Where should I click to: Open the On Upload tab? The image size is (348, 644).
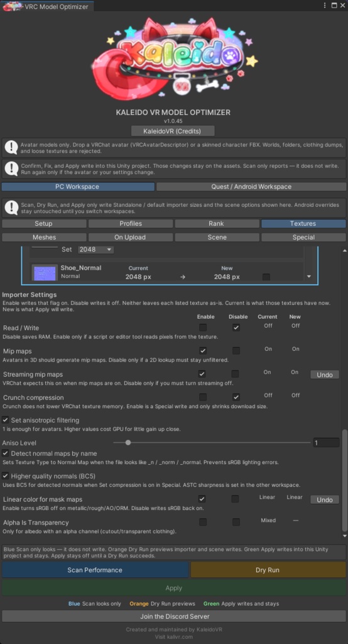[131, 237]
